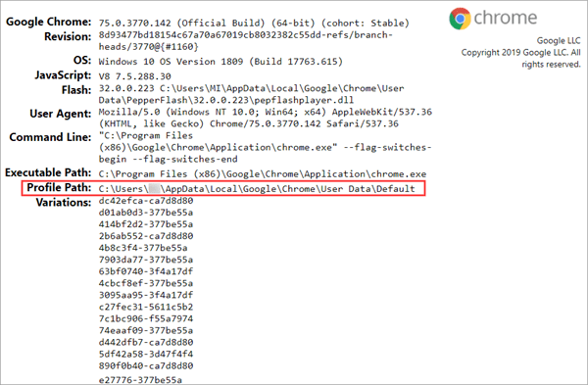588x385 pixels.
Task: Select variation 74eaaf09-377be55a
Action: (146, 330)
